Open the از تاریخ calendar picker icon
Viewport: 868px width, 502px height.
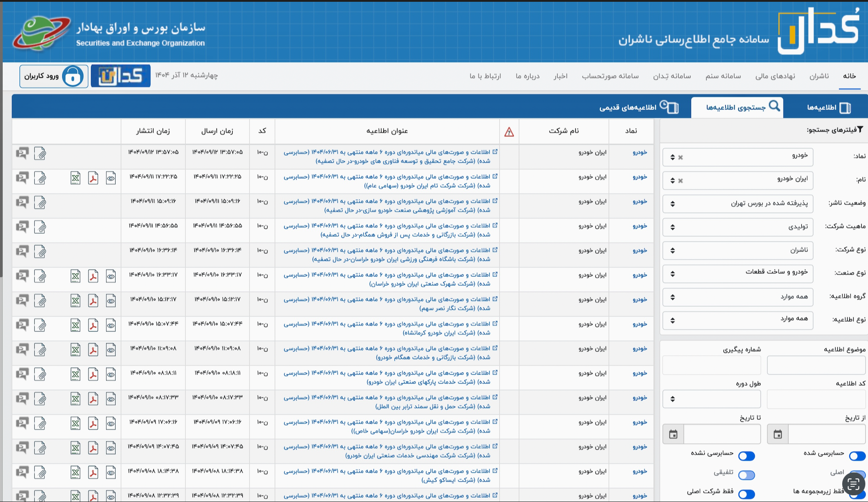tap(777, 434)
